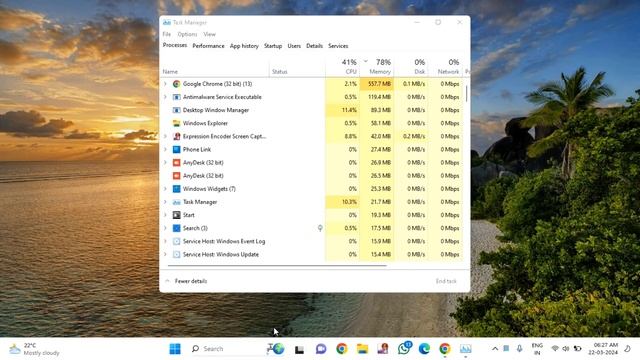Click the 11.4% CPU value of Desktop Window Manager
This screenshot has width=640, height=360.
coord(342,110)
